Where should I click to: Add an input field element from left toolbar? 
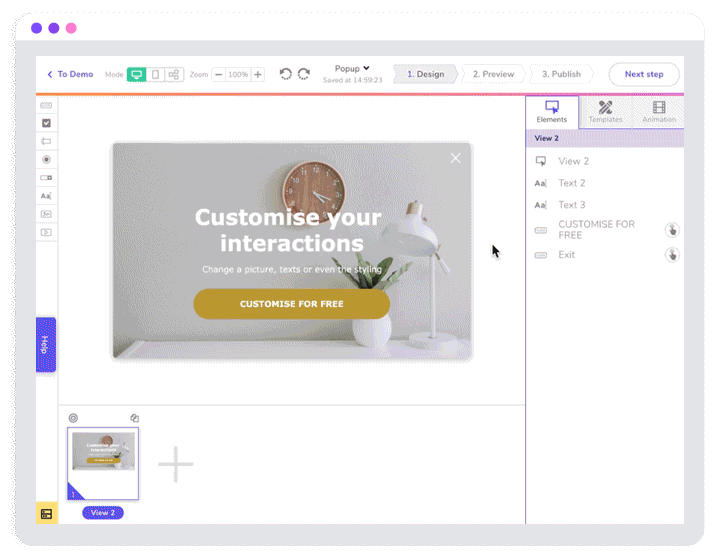click(46, 141)
